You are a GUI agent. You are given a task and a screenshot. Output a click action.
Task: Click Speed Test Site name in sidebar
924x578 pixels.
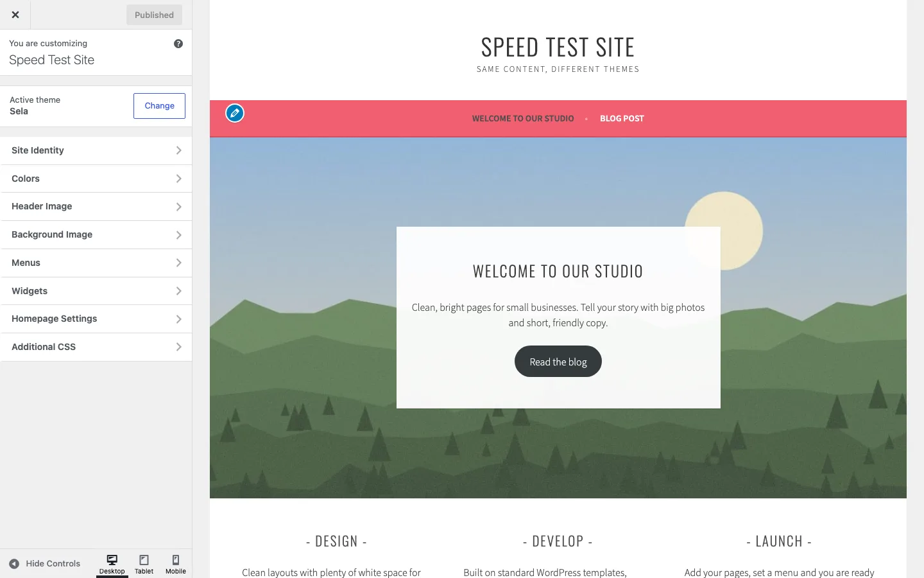point(51,60)
